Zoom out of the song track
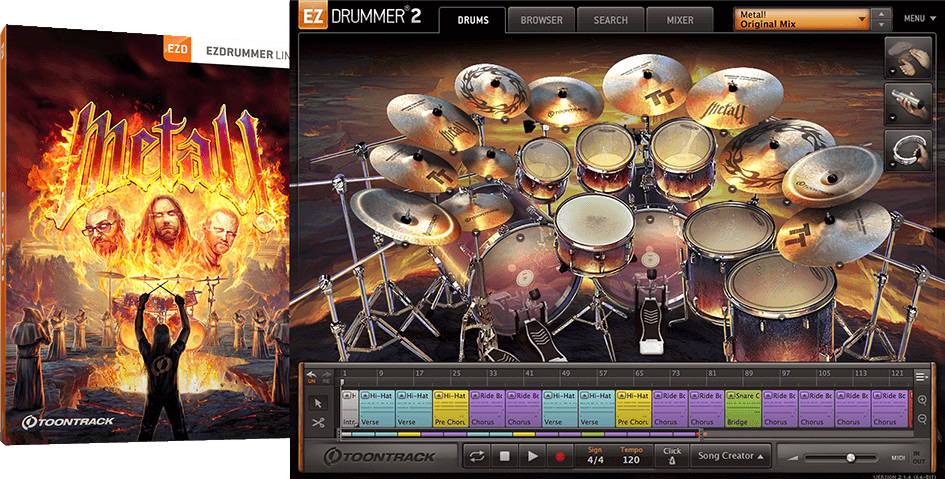 tap(922, 418)
